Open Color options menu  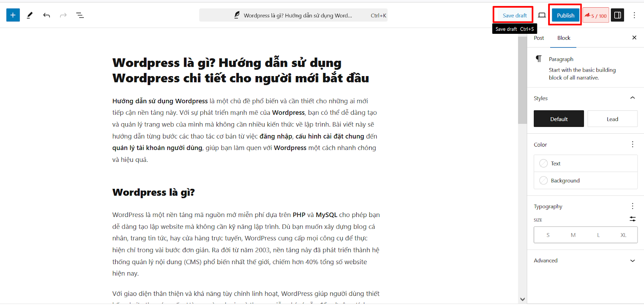pos(632,144)
